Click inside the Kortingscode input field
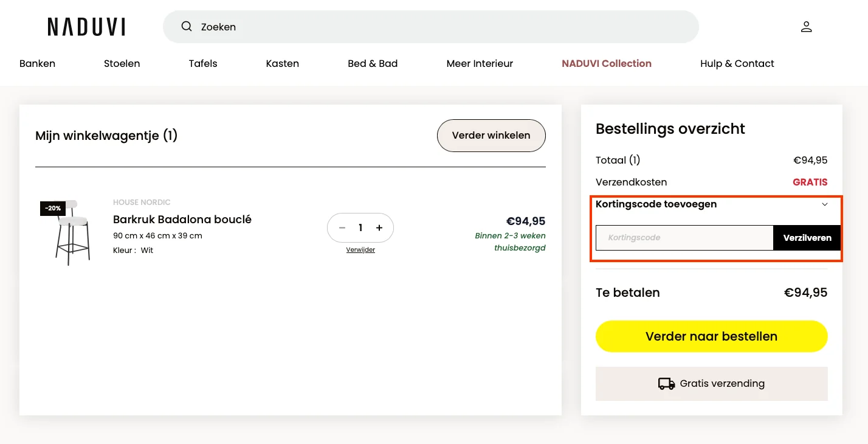Image resolution: width=868 pixels, height=444 pixels. click(x=684, y=238)
